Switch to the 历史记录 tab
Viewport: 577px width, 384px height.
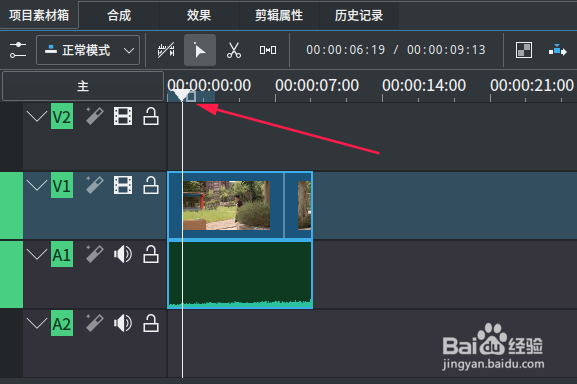click(x=359, y=15)
